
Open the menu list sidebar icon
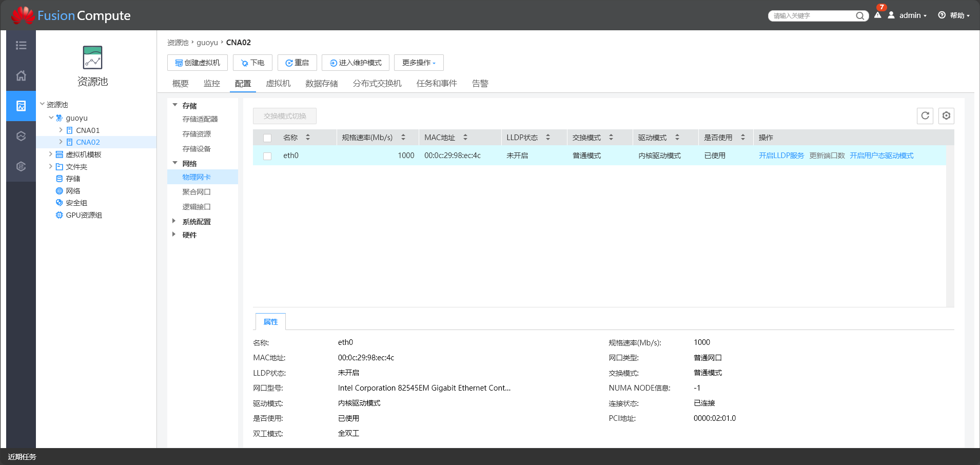click(21, 45)
